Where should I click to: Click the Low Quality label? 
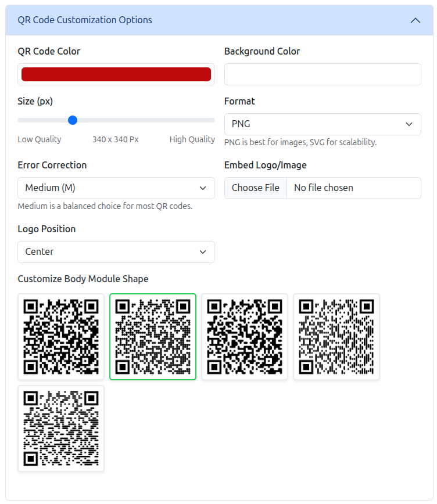tap(40, 139)
